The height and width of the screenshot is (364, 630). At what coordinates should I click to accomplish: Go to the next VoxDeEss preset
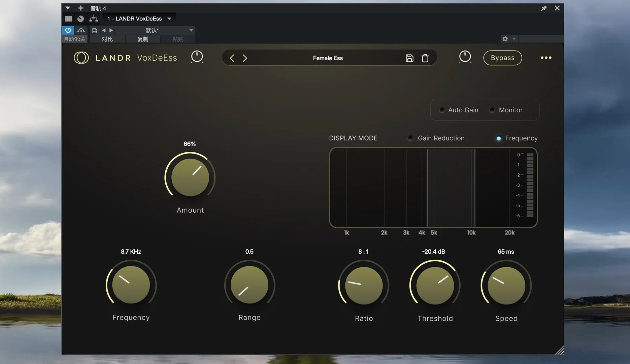(x=245, y=58)
